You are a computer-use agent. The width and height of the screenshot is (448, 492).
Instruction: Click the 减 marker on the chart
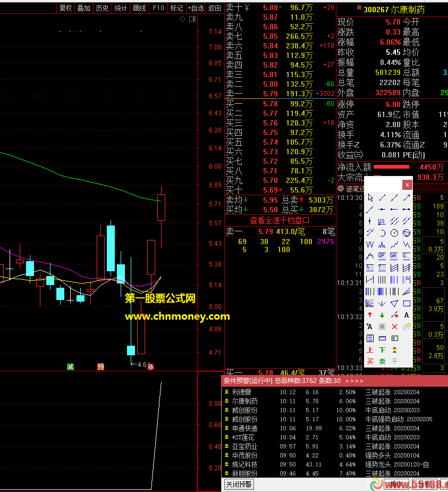(70, 367)
